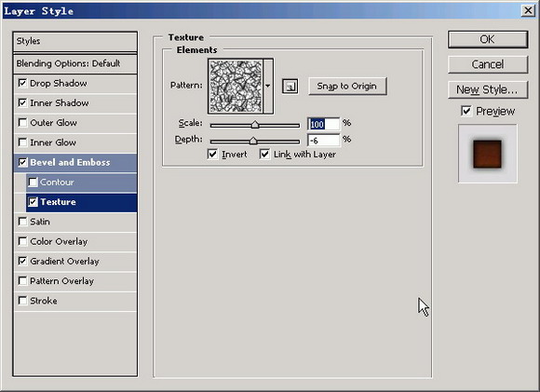Click the OK button

(x=488, y=39)
